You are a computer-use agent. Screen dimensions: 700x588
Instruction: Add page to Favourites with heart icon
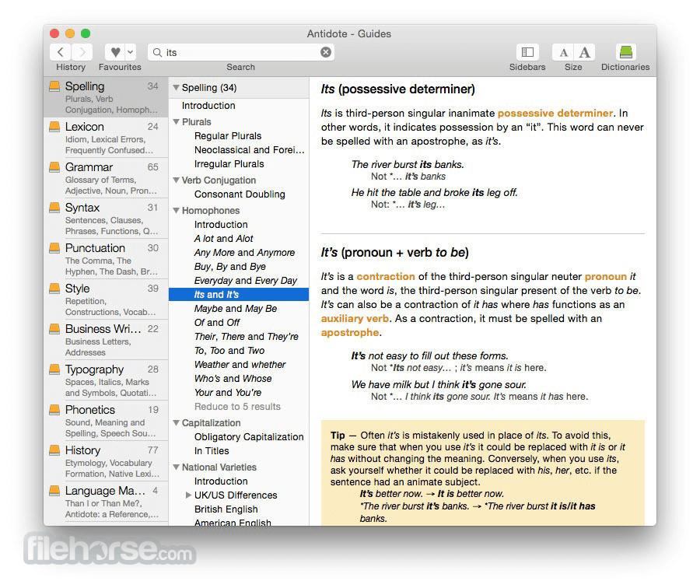click(x=115, y=52)
